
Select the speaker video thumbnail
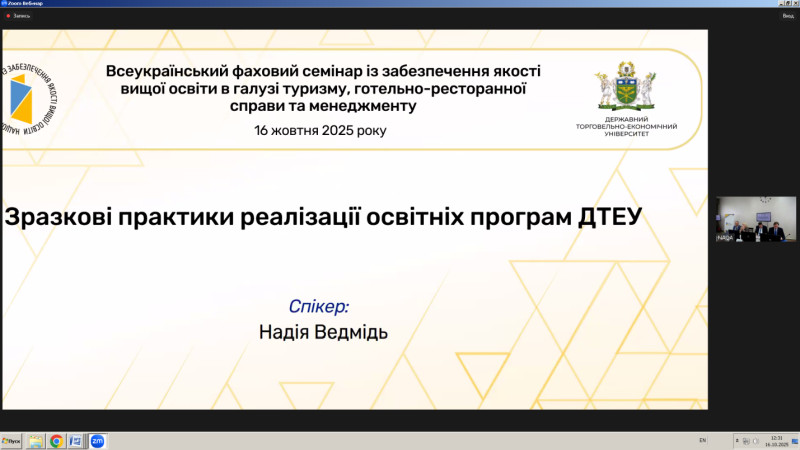[x=757, y=220]
